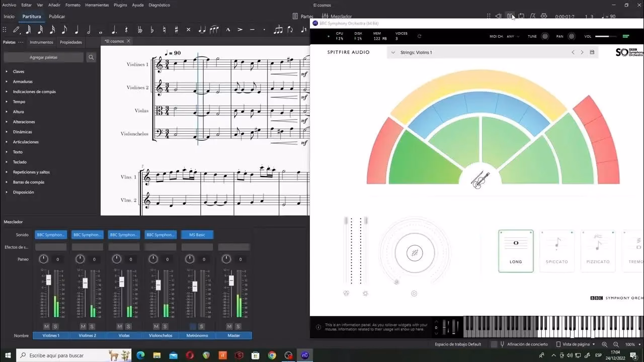The image size is (644, 362).
Task: Select the note input pencil tool
Action: click(15, 30)
